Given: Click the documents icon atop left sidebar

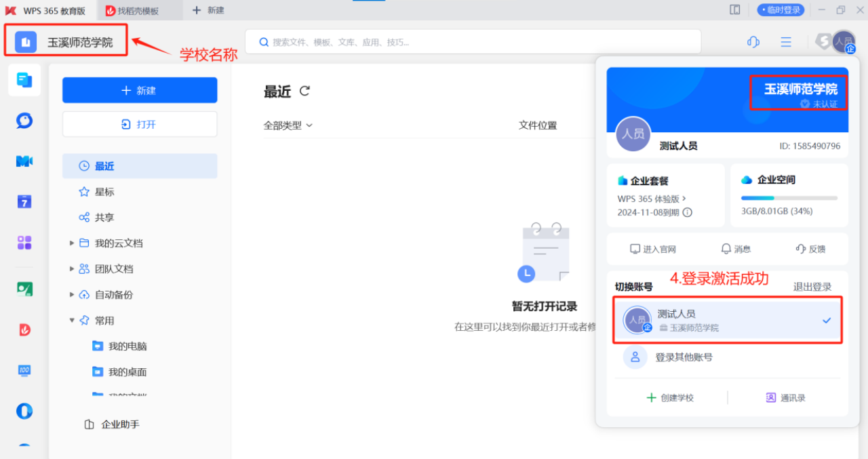Looking at the screenshot, I should [x=24, y=81].
